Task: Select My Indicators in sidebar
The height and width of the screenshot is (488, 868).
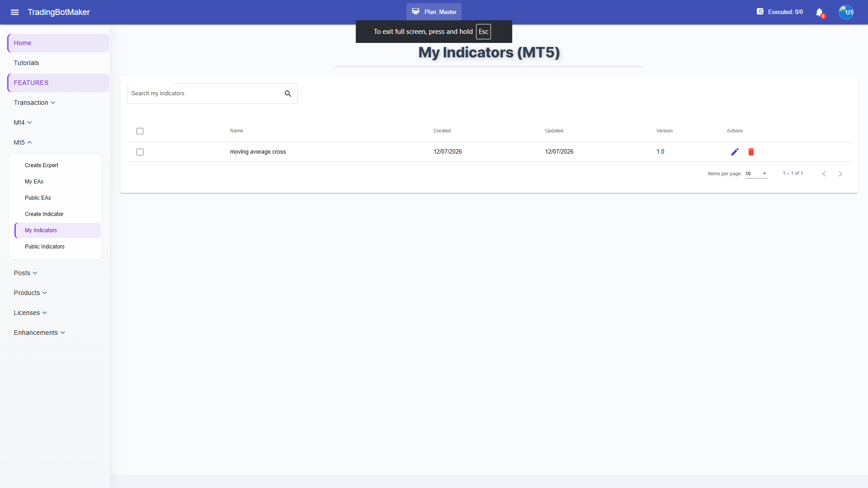Action: click(57, 230)
